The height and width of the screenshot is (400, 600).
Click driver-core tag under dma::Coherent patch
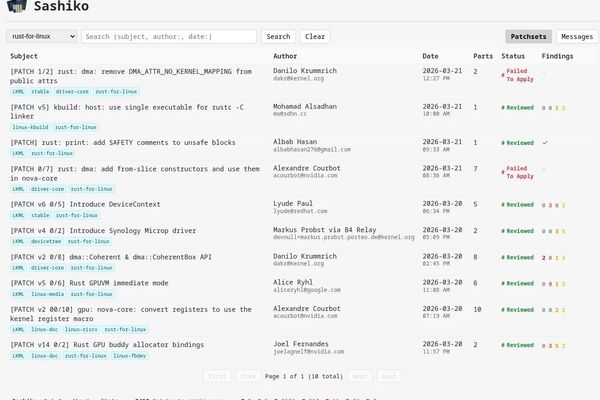(x=47, y=268)
